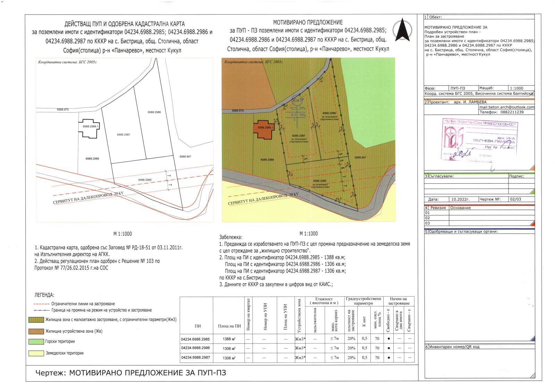Click the brown Жв zone legend swatch
Image resolution: width=555 pixels, height=392 pixels.
(x=36, y=331)
